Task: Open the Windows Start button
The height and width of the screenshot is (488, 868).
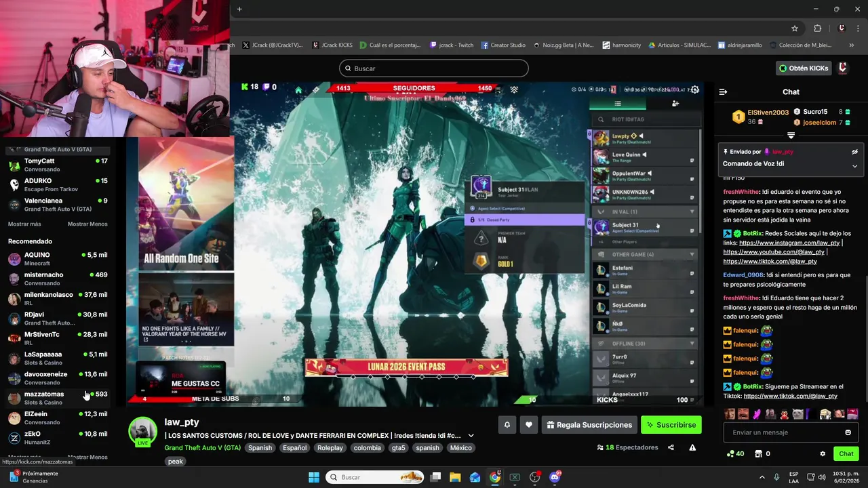Action: [x=314, y=477]
